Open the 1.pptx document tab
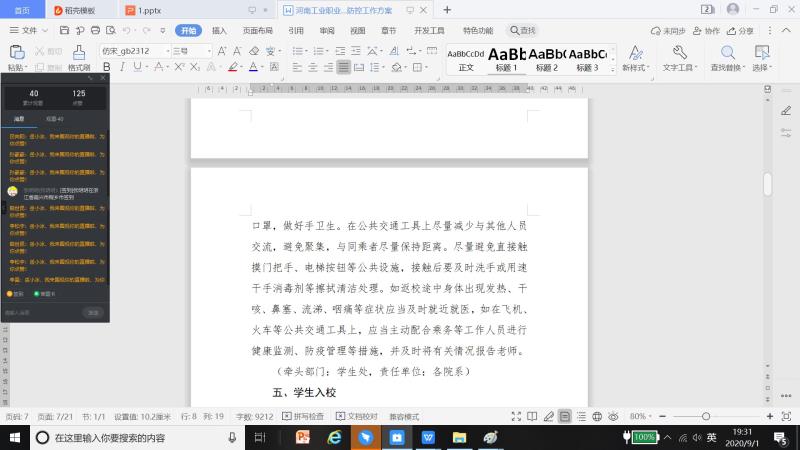The image size is (800, 450). point(148,10)
